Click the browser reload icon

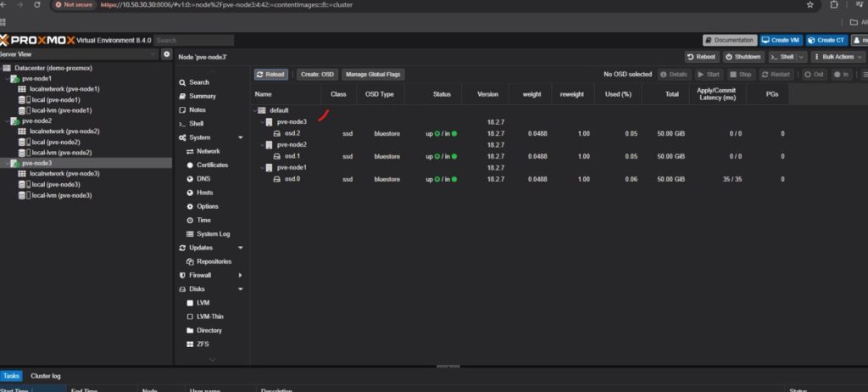click(37, 4)
